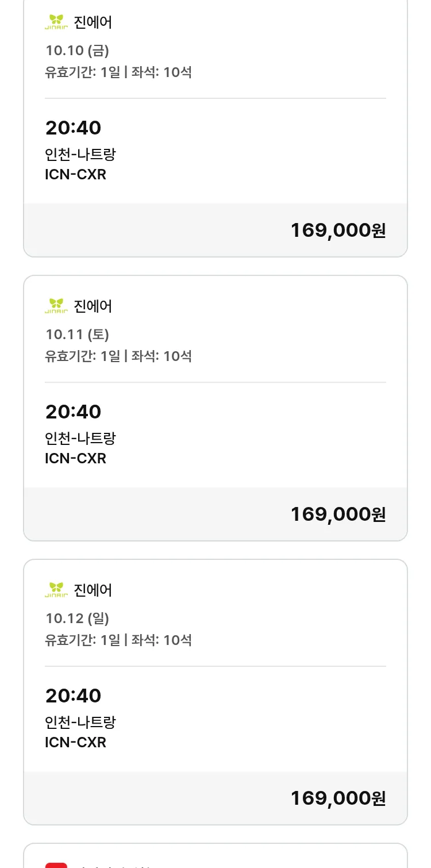
Task: Click the Jin Air logo on the 10.11 card
Action: click(56, 306)
